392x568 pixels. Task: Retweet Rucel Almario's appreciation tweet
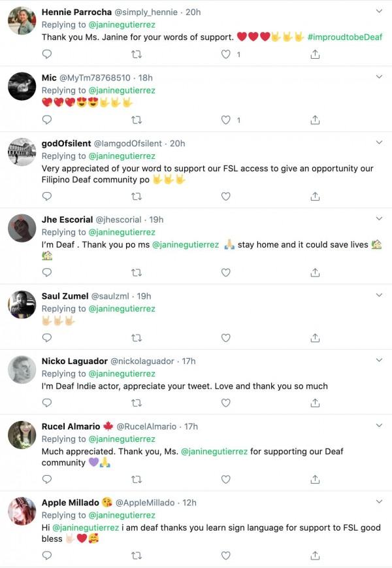[x=137, y=479]
